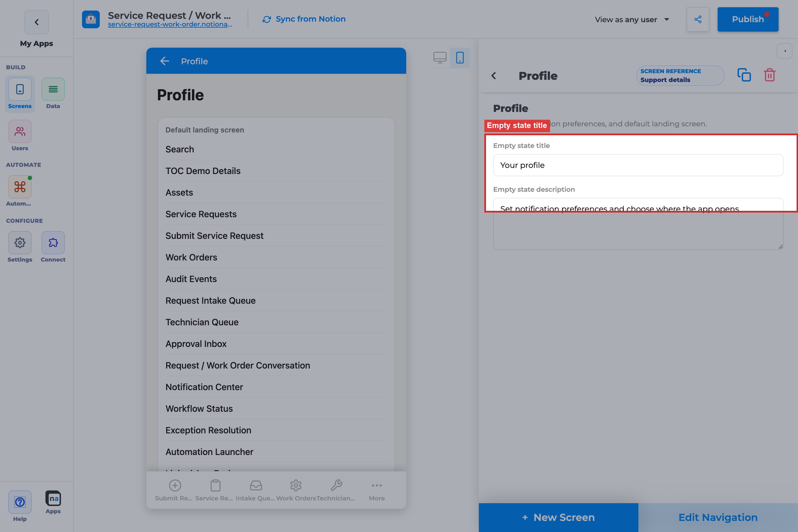
Task: Click the Empty state title input
Action: [x=638, y=165]
